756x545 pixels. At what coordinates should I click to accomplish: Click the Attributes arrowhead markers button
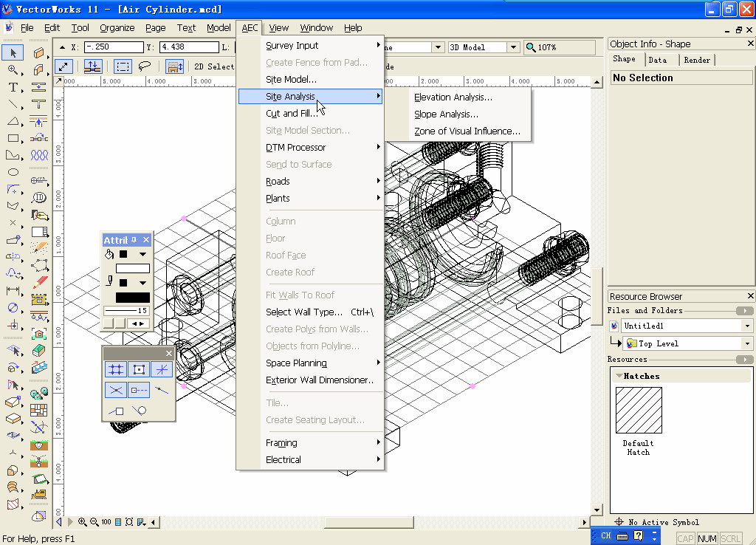coord(138,323)
